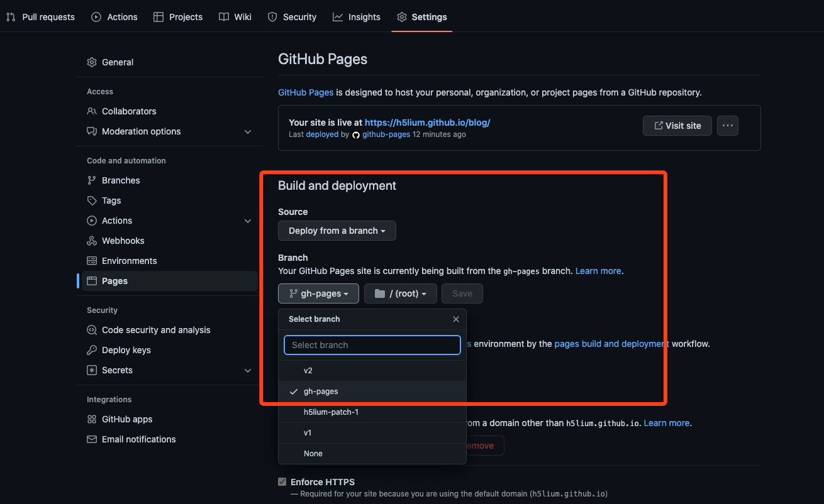Click the GitHub apps icon
824x504 pixels.
coord(92,419)
